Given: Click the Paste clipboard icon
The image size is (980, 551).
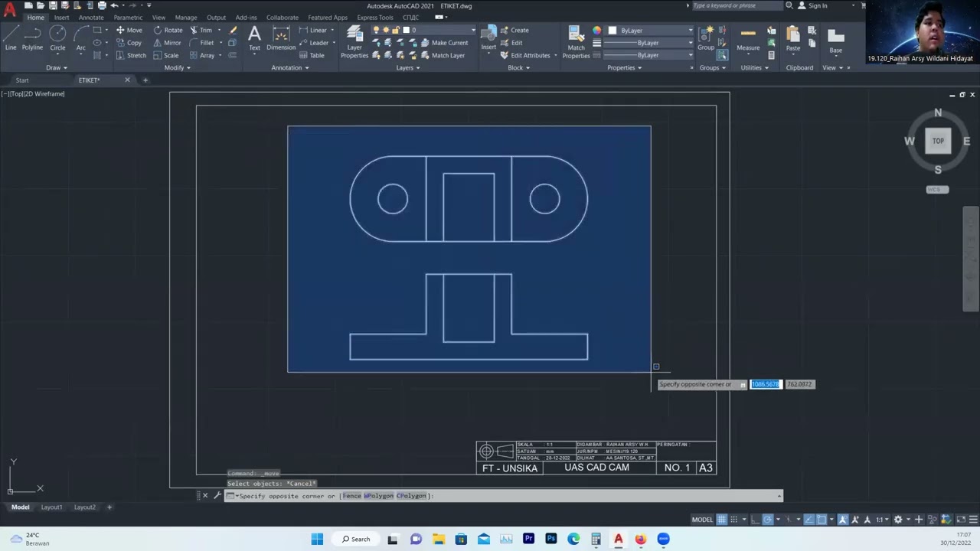Looking at the screenshot, I should pyautogui.click(x=792, y=38).
